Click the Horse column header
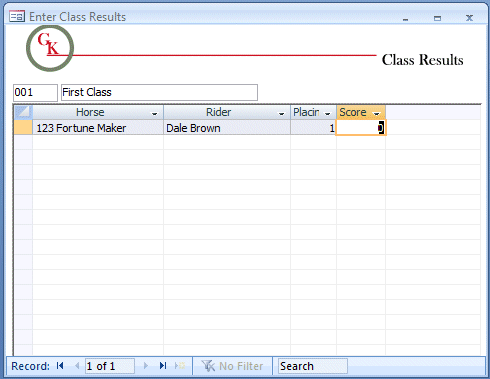 (x=98, y=112)
